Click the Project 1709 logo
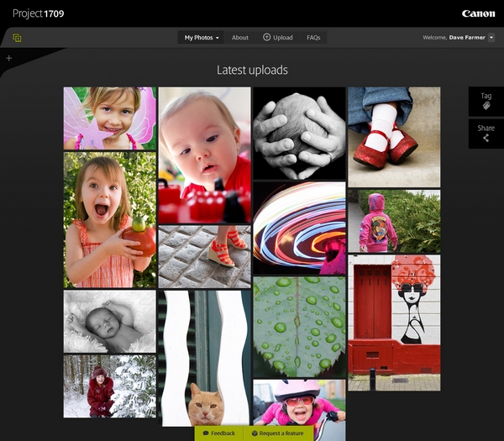 point(38,13)
